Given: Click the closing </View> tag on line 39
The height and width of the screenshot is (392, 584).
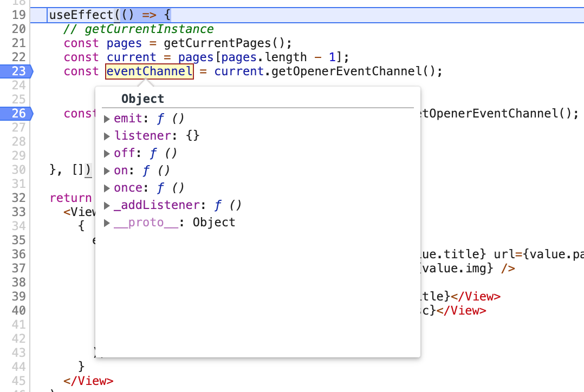Looking at the screenshot, I should pos(476,297).
